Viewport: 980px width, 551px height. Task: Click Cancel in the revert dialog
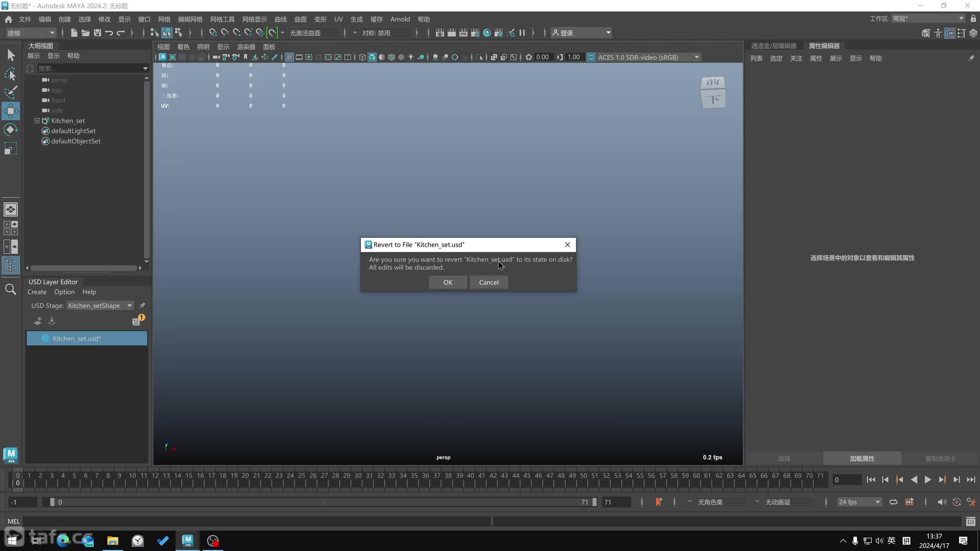pyautogui.click(x=489, y=282)
